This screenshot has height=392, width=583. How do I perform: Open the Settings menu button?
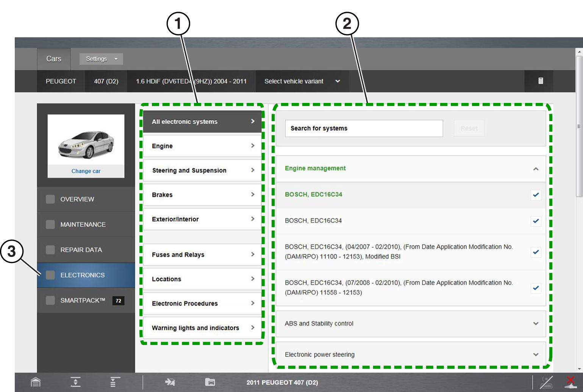pyautogui.click(x=101, y=59)
